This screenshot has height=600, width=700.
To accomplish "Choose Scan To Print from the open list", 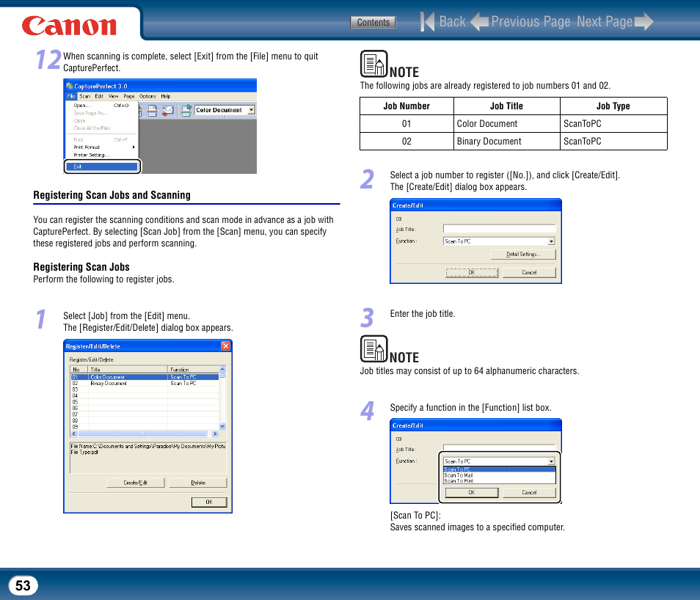I will click(x=499, y=480).
